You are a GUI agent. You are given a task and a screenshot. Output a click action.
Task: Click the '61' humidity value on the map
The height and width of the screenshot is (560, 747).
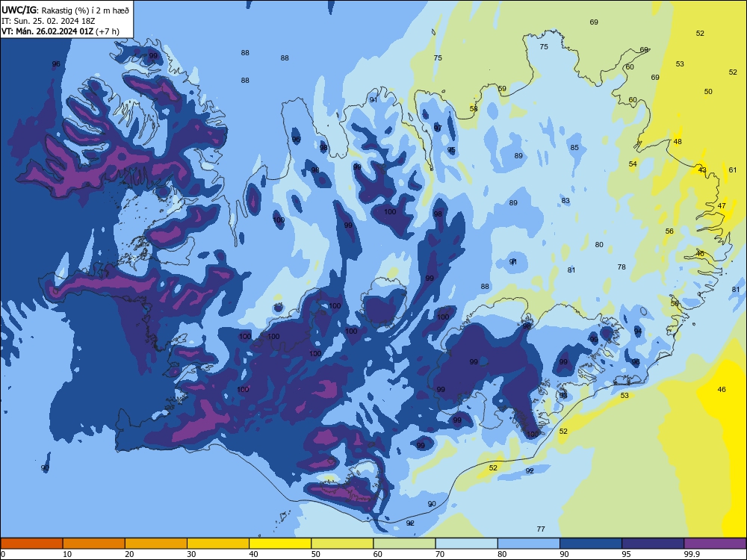[x=733, y=170]
